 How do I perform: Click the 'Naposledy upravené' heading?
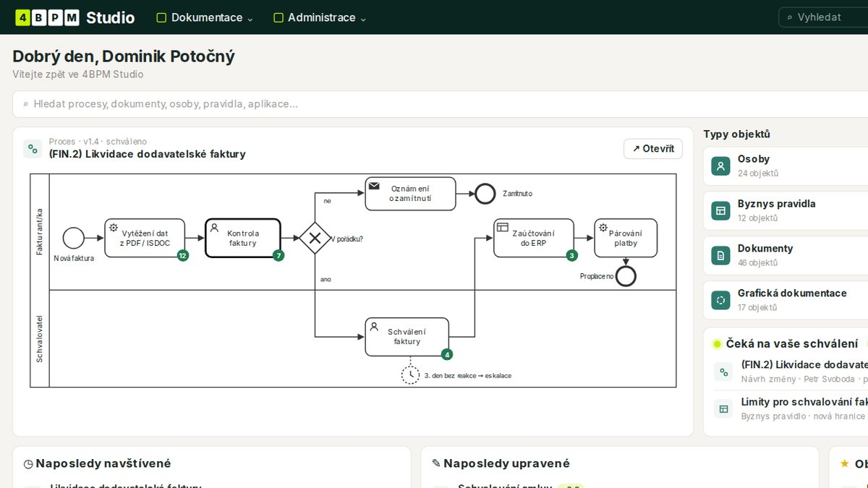(x=507, y=463)
